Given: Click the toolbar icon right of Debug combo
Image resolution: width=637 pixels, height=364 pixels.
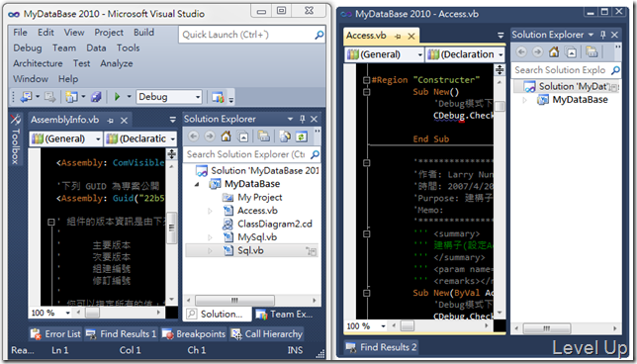Looking at the screenshot, I should (x=218, y=97).
